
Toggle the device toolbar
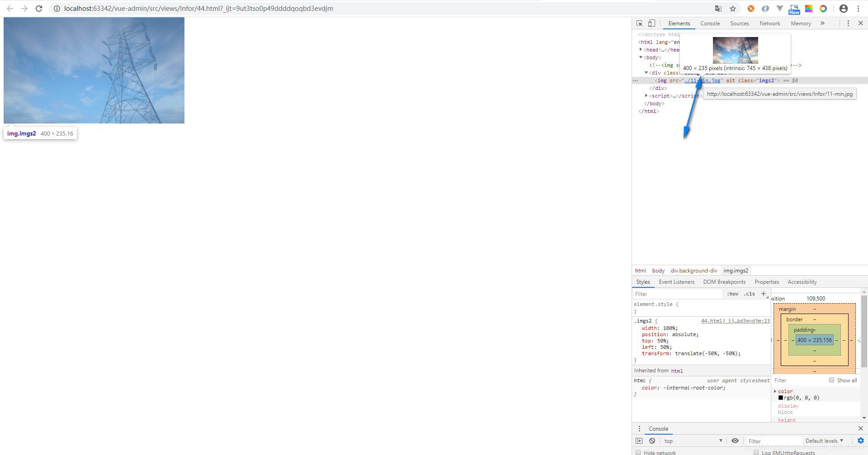tap(651, 23)
